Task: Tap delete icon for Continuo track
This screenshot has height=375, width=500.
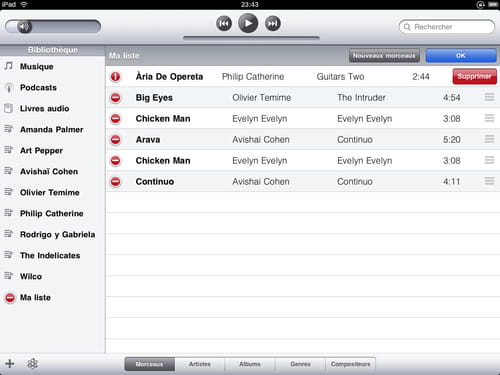Action: (x=115, y=182)
